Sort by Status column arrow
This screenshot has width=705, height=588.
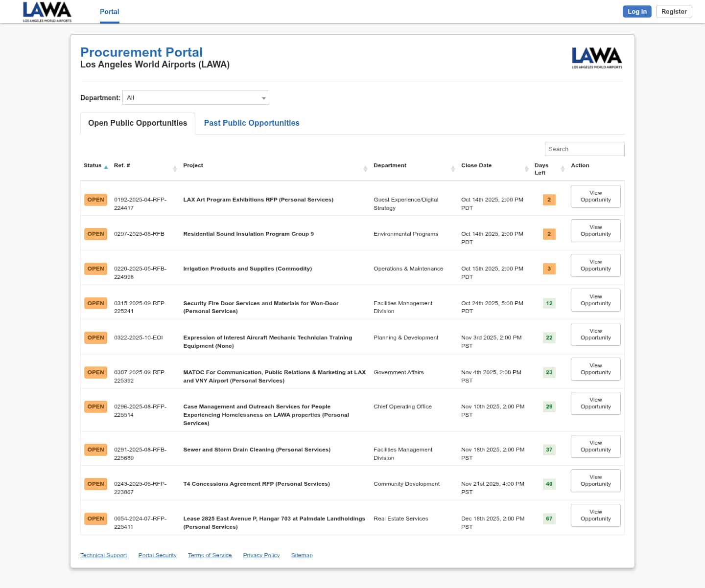point(106,167)
